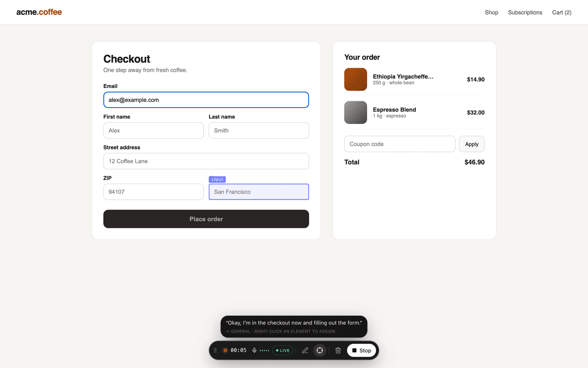Go to Subscriptions in the top nav

(525, 13)
